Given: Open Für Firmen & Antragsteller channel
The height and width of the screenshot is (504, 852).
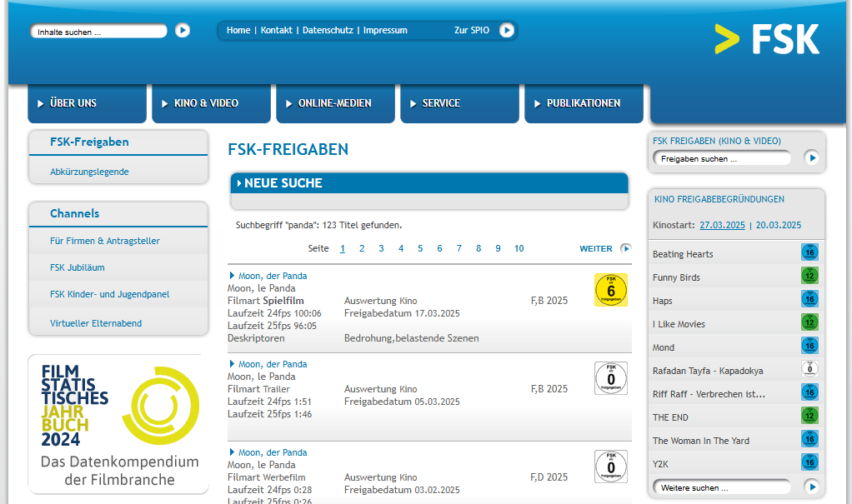Looking at the screenshot, I should (x=105, y=241).
